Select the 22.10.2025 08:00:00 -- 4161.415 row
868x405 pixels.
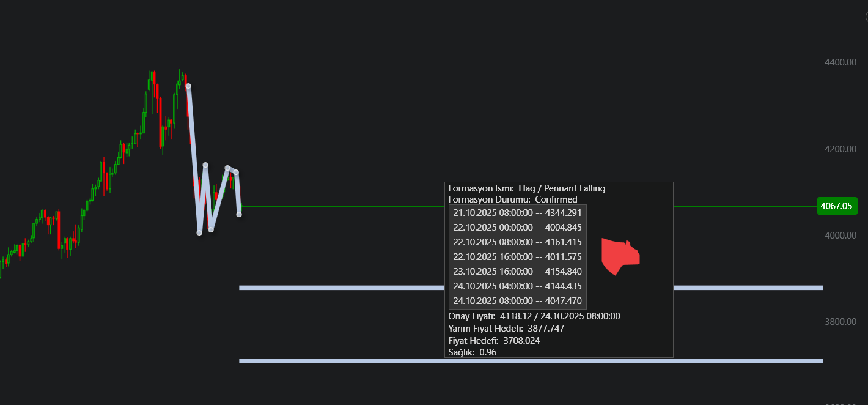[x=518, y=242]
